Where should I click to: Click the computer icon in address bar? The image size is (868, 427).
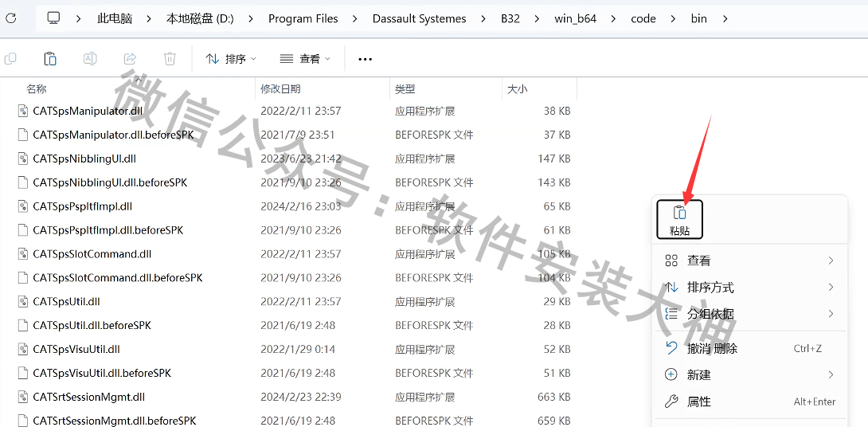click(53, 18)
